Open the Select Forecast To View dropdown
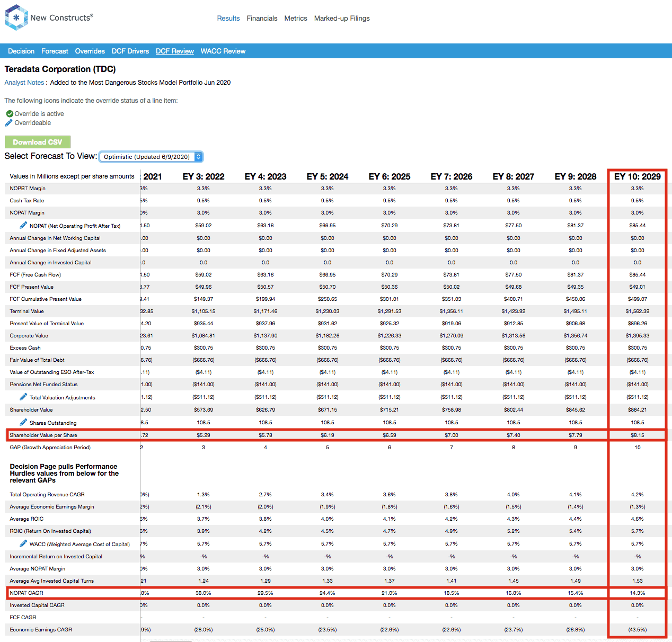This screenshot has height=642, width=672. pos(151,157)
